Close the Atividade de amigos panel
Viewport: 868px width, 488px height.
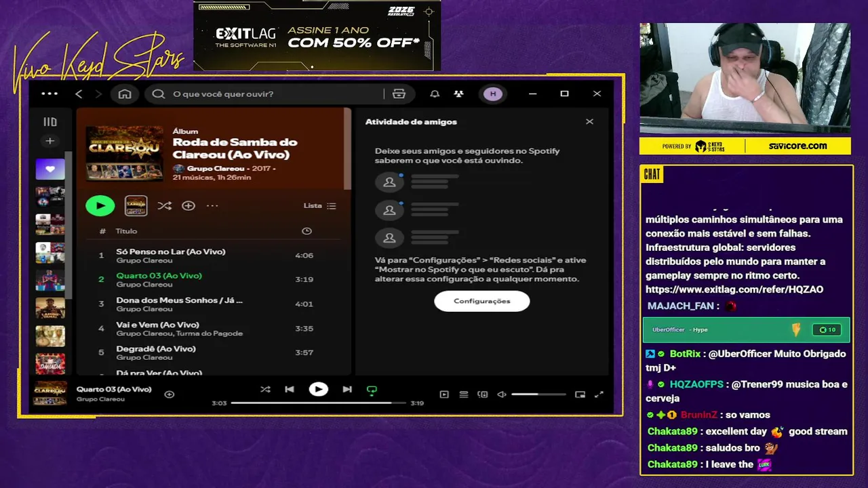pyautogui.click(x=589, y=122)
